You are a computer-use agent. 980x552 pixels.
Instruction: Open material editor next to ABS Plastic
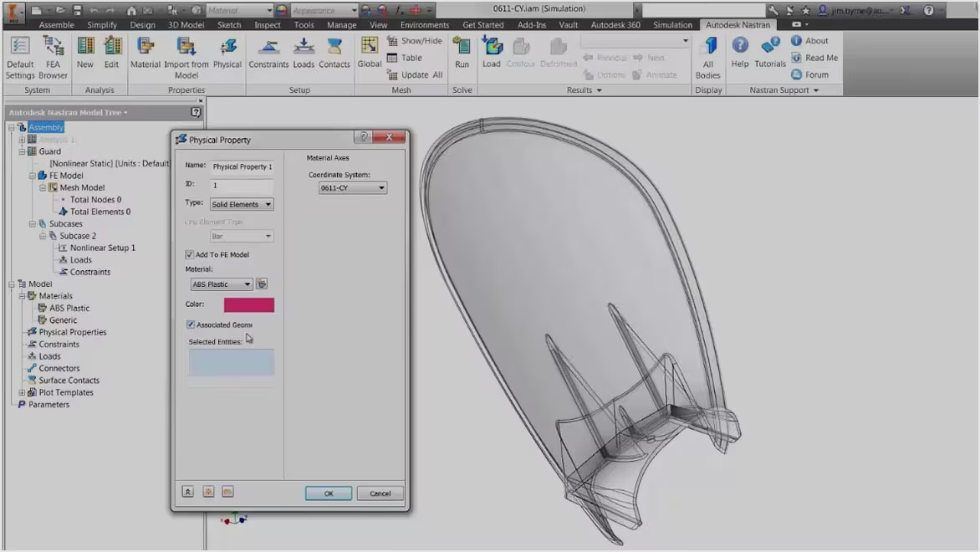tap(262, 284)
